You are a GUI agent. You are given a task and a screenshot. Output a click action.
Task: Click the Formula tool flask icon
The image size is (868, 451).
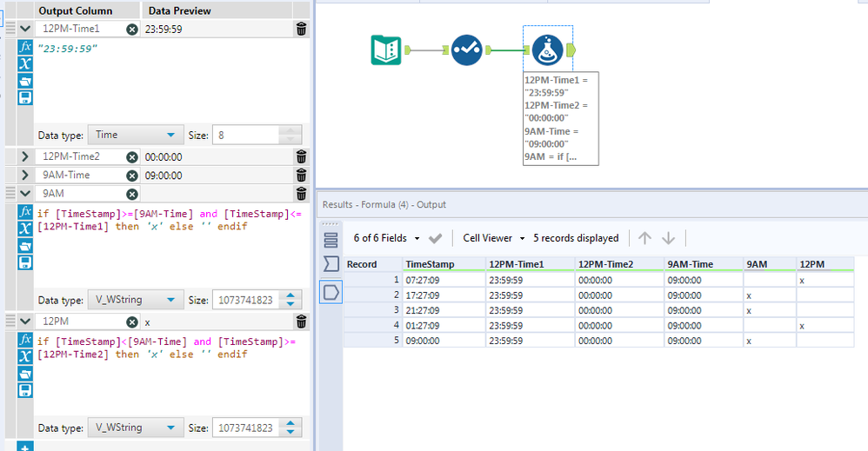[x=546, y=50]
